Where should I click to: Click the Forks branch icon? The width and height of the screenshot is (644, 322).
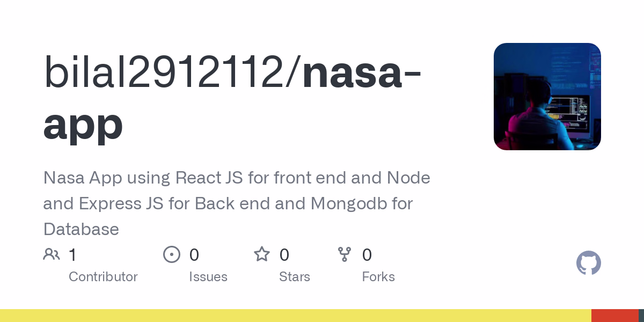344,254
